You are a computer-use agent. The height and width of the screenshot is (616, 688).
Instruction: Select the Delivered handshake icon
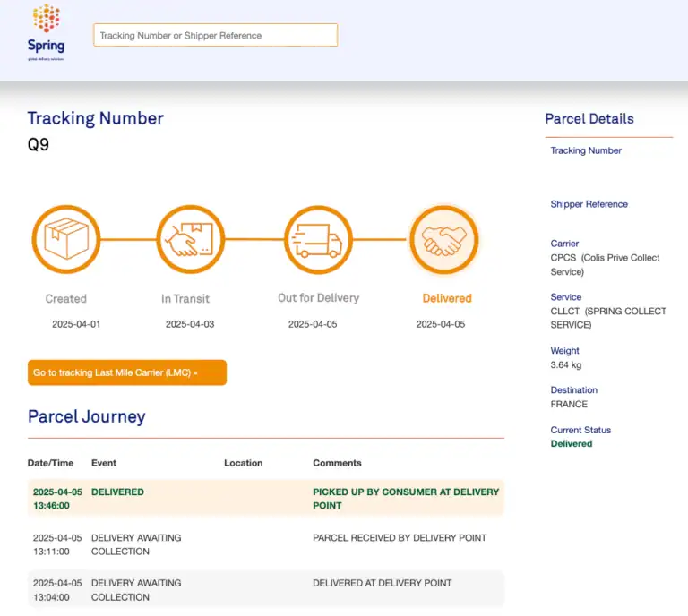[444, 239]
